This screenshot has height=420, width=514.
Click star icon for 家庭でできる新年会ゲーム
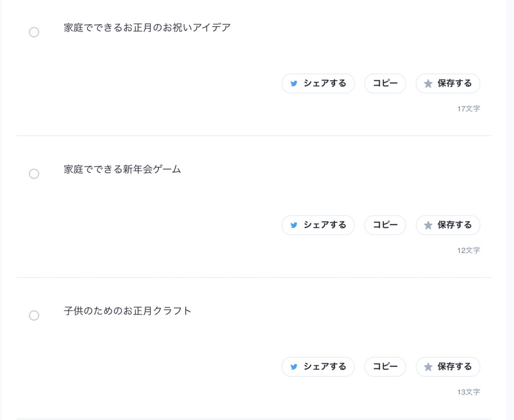(428, 225)
